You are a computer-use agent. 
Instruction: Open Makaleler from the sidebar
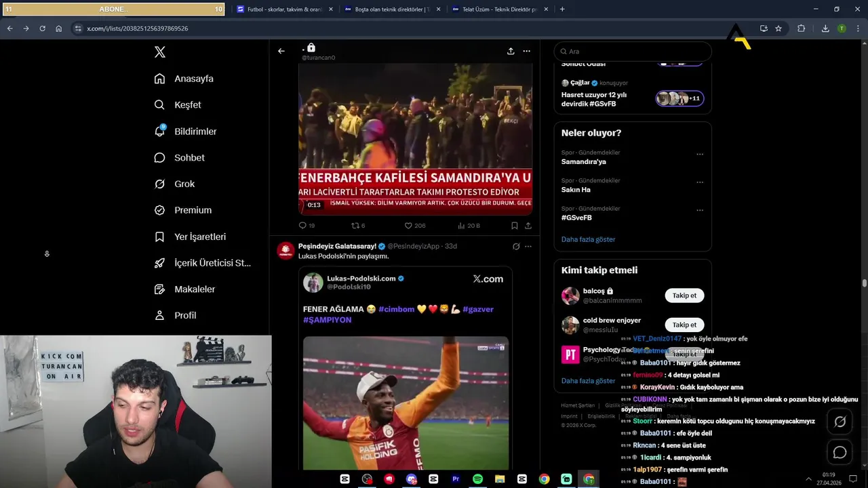pyautogui.click(x=184, y=289)
